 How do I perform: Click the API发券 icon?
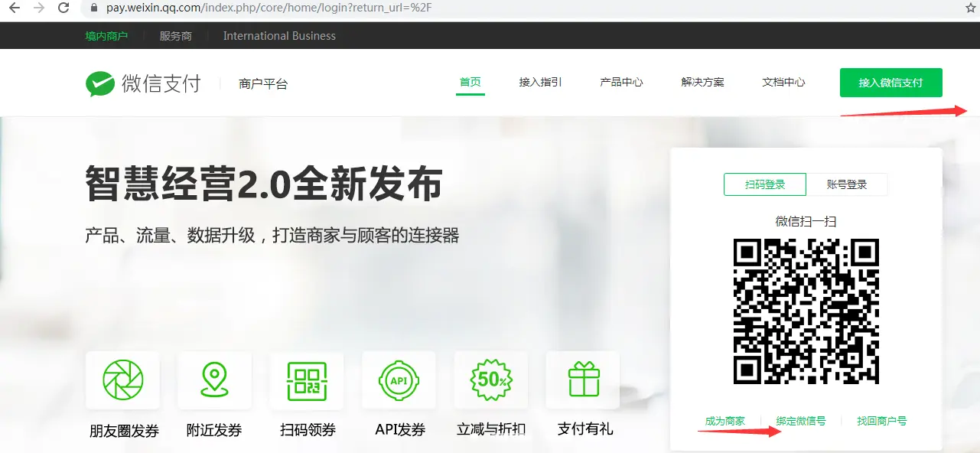pyautogui.click(x=399, y=380)
